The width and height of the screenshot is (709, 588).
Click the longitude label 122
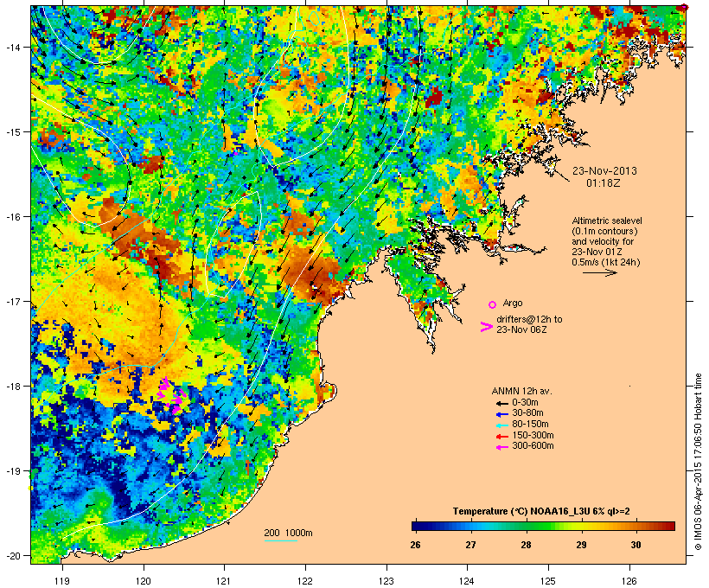(x=305, y=581)
